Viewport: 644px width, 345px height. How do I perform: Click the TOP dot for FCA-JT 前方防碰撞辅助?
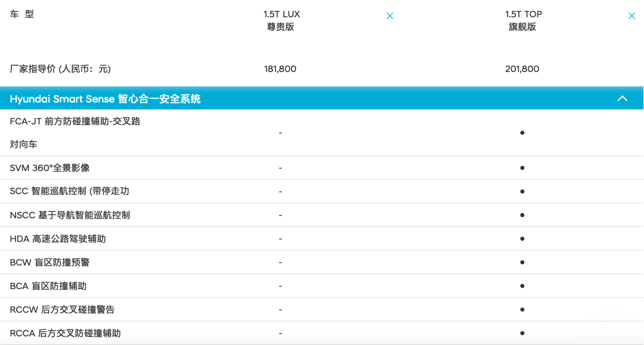click(x=522, y=132)
